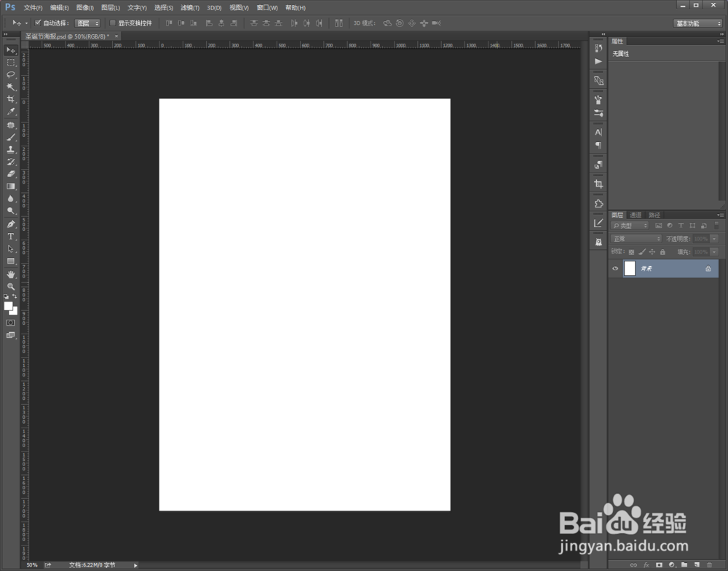Select the Path Selection tool
Screen dimensions: 728x571
coord(10,248)
